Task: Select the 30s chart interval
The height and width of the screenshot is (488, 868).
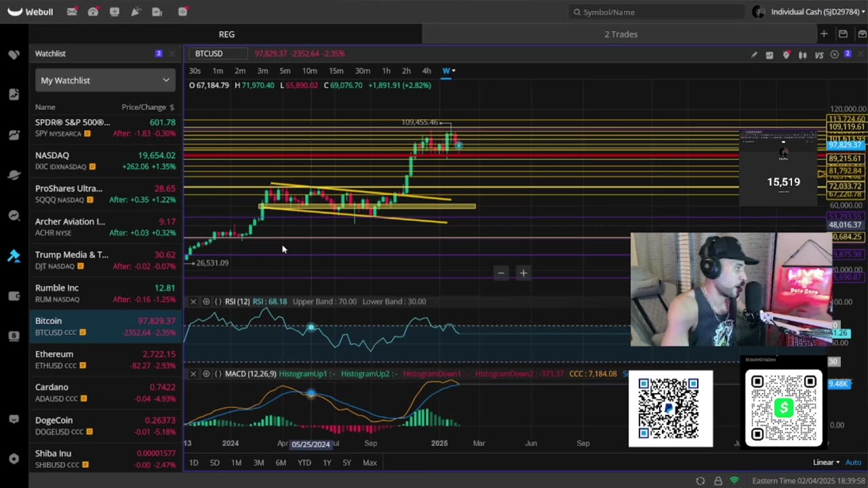Action: [195, 70]
